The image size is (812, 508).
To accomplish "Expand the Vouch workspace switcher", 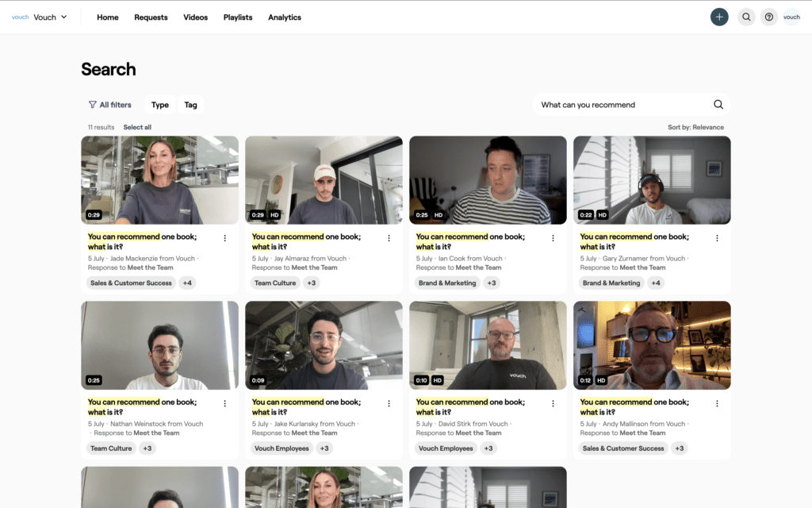I will pyautogui.click(x=50, y=17).
